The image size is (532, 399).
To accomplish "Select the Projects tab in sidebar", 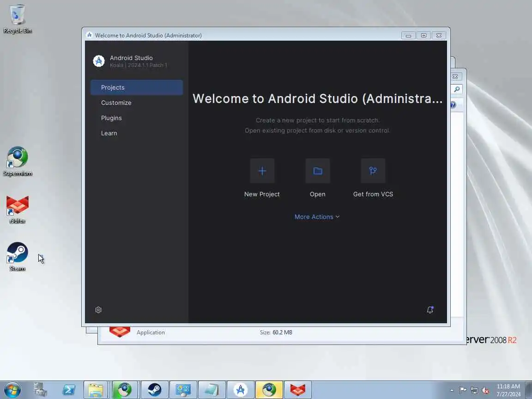I will (x=137, y=88).
